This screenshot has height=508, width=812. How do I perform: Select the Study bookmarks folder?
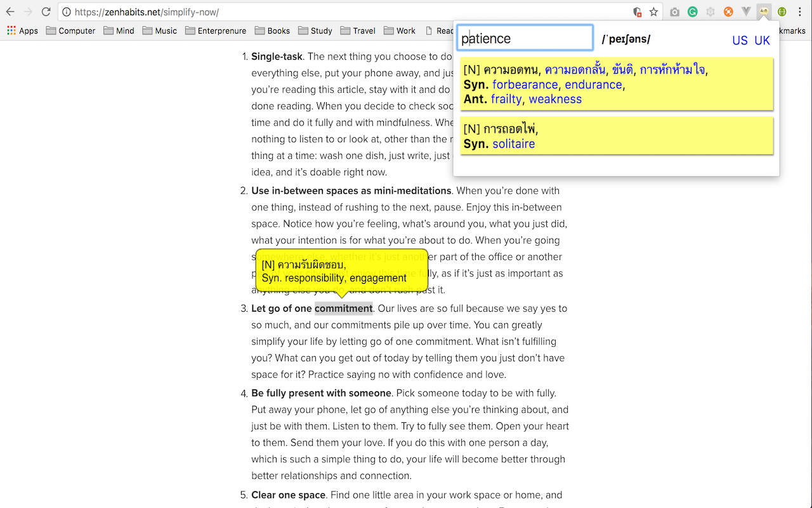click(315, 30)
